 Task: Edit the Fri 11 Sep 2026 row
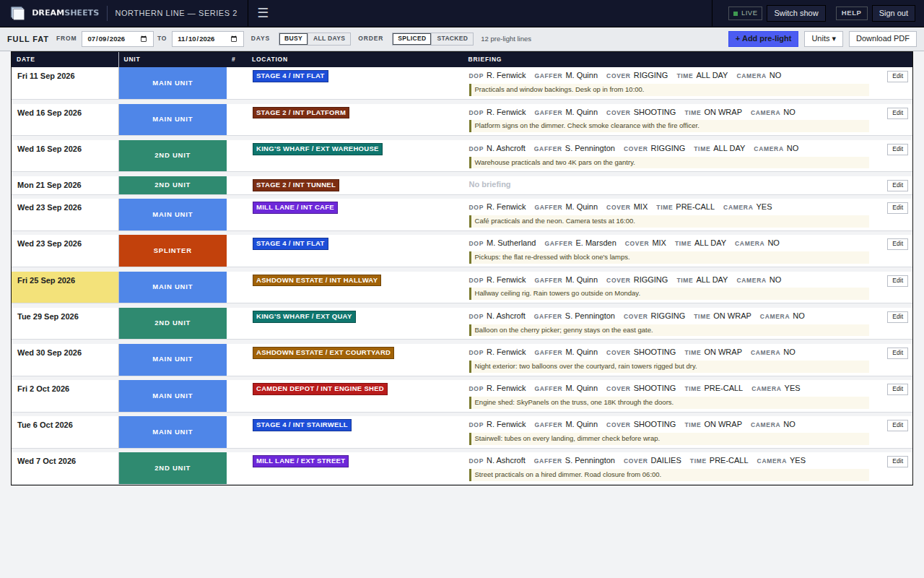click(x=897, y=77)
